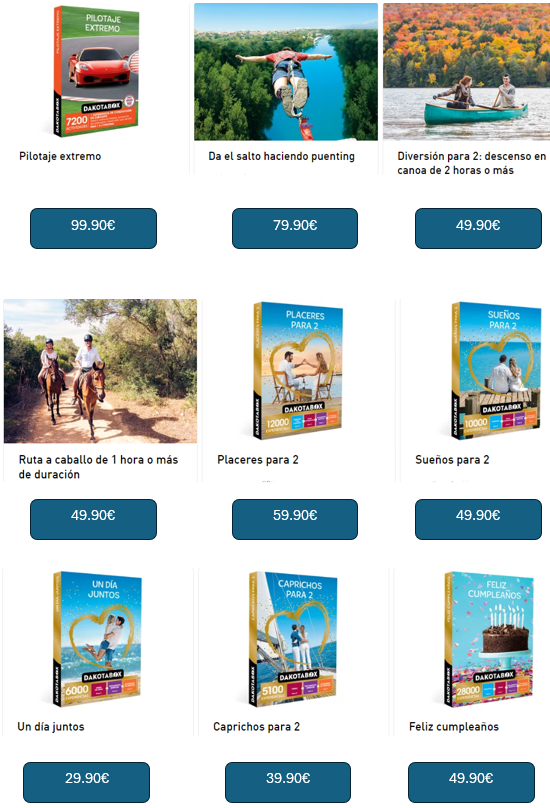Open the canoe descent photo
Image resolution: width=550 pixels, height=808 pixels.
coord(466,72)
